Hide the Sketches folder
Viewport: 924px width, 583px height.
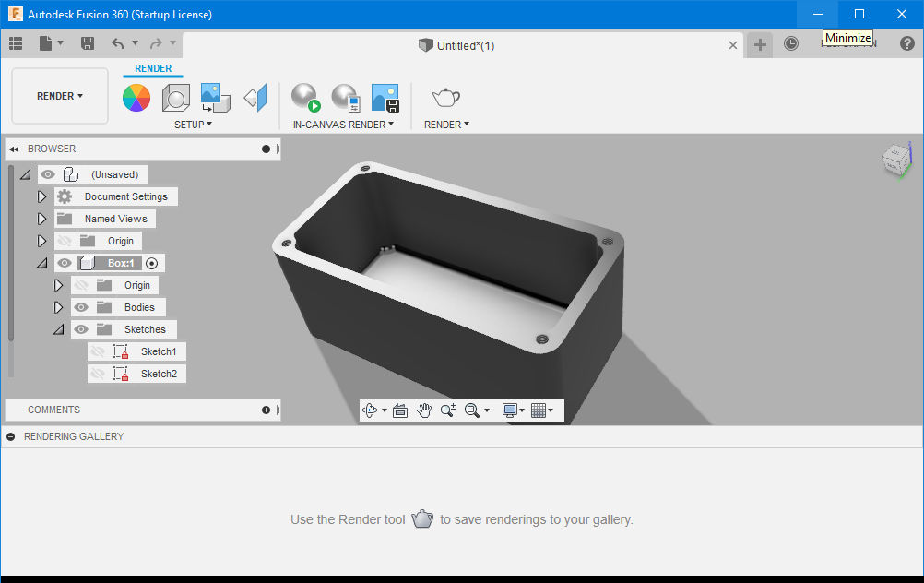click(x=81, y=329)
